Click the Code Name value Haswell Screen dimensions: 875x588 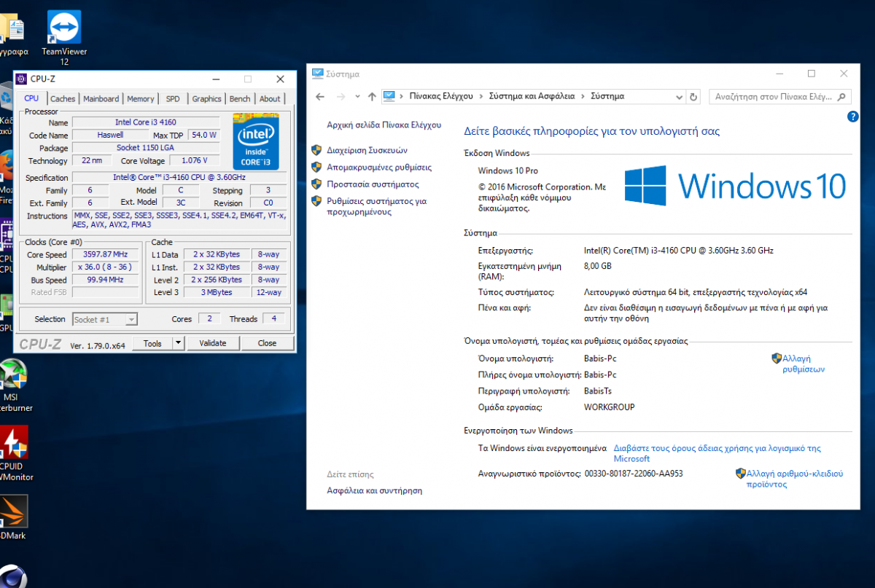(110, 135)
